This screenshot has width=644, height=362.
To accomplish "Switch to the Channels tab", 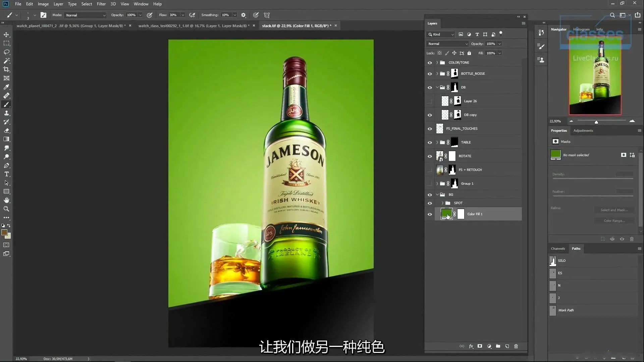I will [558, 249].
